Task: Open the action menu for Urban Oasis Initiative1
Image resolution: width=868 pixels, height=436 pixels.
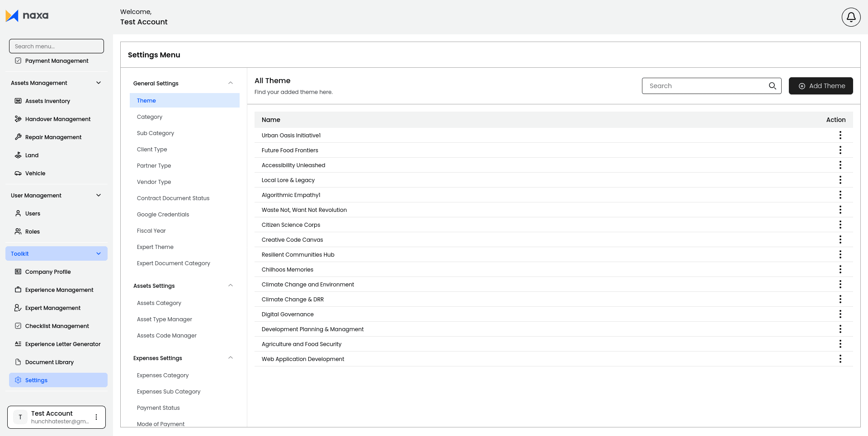Action: click(x=840, y=135)
